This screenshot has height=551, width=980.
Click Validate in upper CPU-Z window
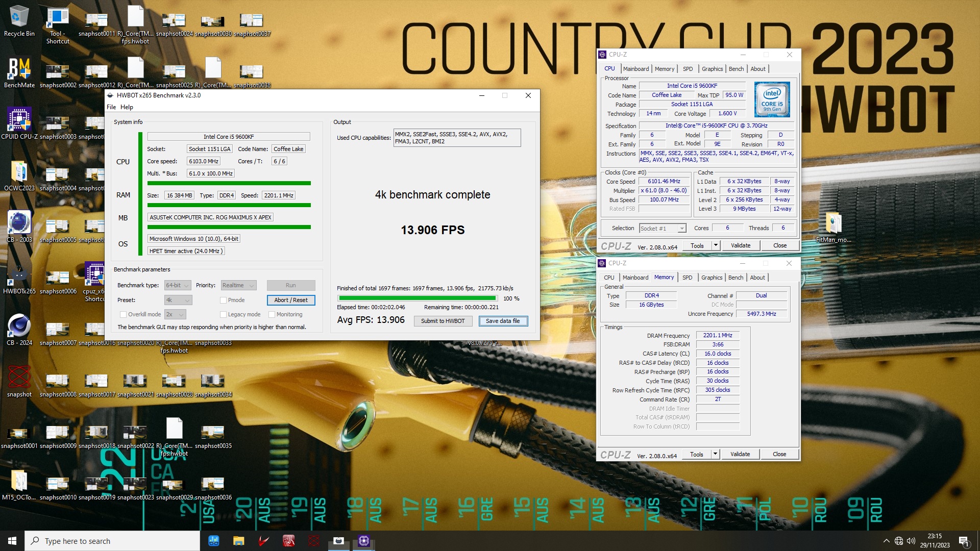tap(741, 245)
